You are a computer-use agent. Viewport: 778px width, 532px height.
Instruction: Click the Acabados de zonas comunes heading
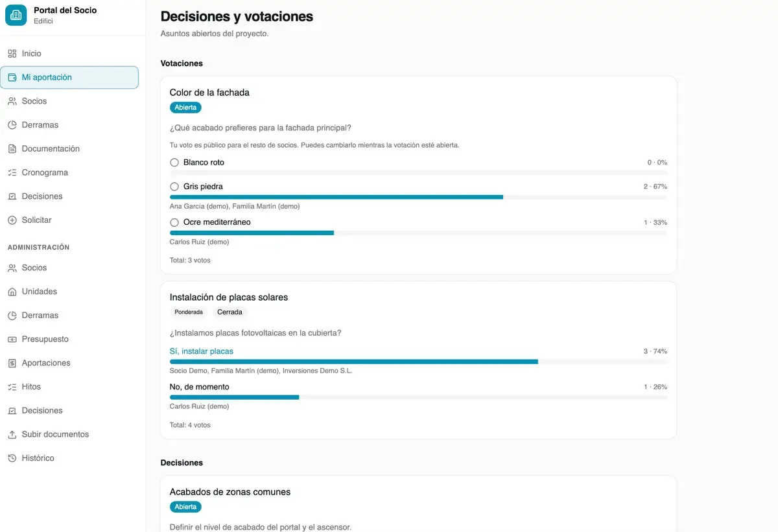(230, 492)
